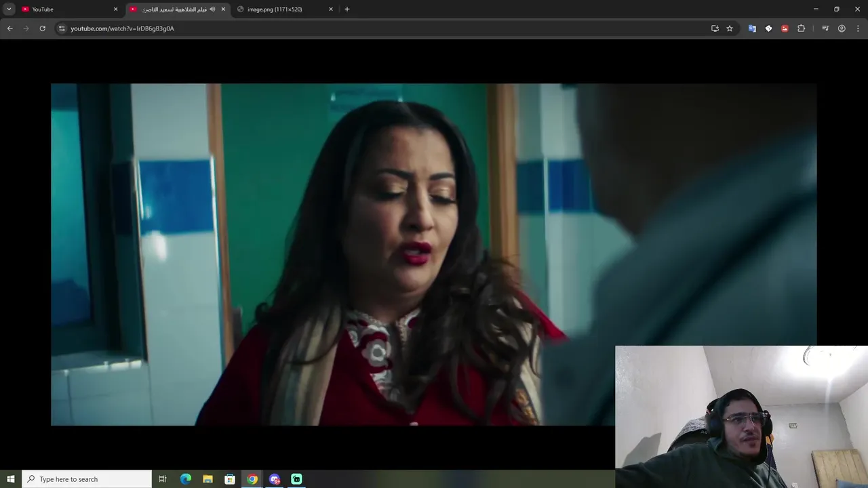This screenshot has width=868, height=488.
Task: Open Microsoft Store from the taskbar
Action: pos(230,479)
